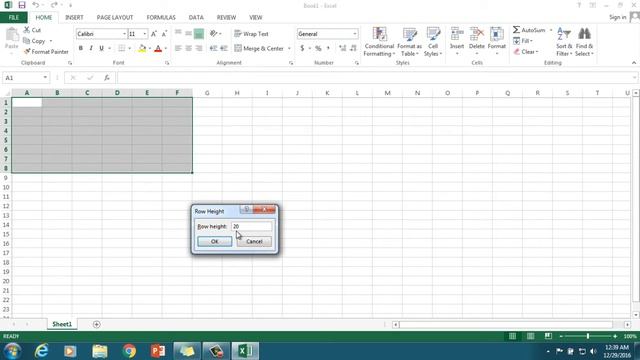Apply the yellow fill color bucket
The width and height of the screenshot is (640, 360).
[x=142, y=49]
